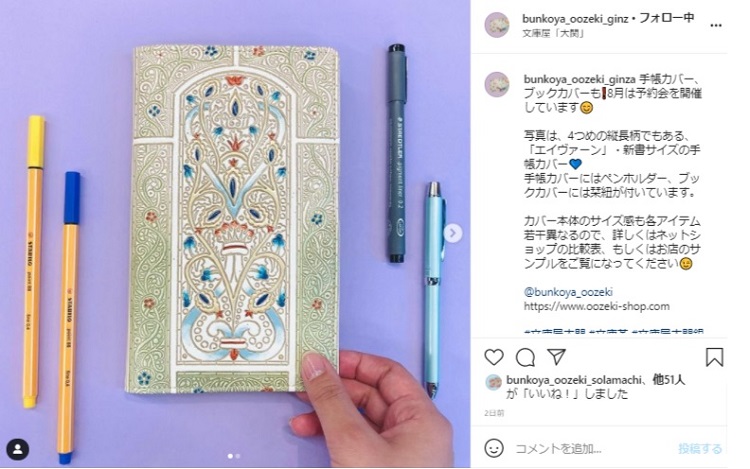Click the avatar beside the caption

click(x=497, y=85)
